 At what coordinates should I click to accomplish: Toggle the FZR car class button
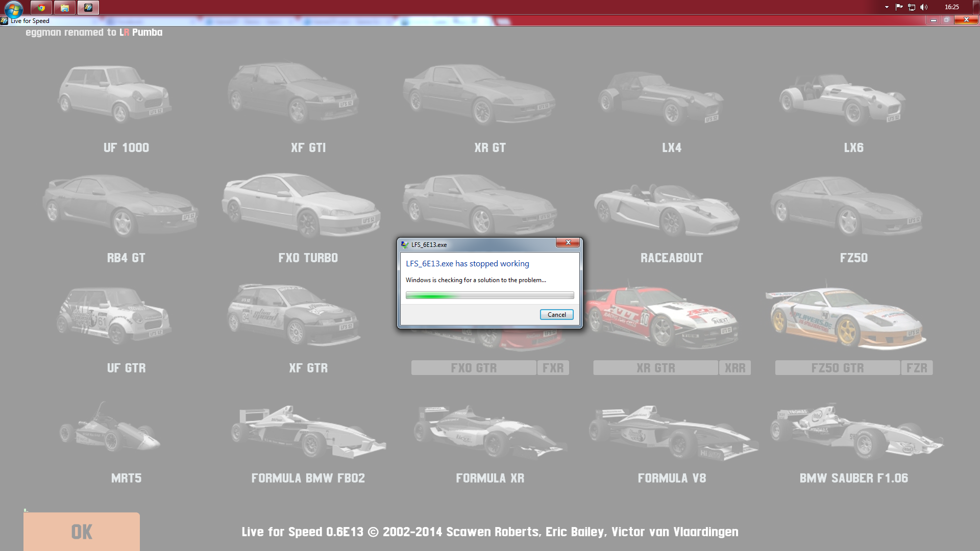coord(917,368)
